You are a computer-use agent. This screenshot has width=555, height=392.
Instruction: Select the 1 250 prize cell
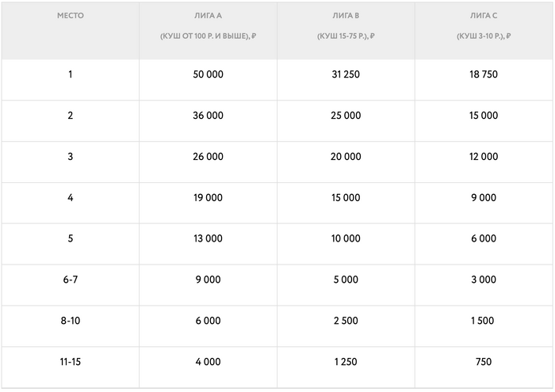point(346,362)
